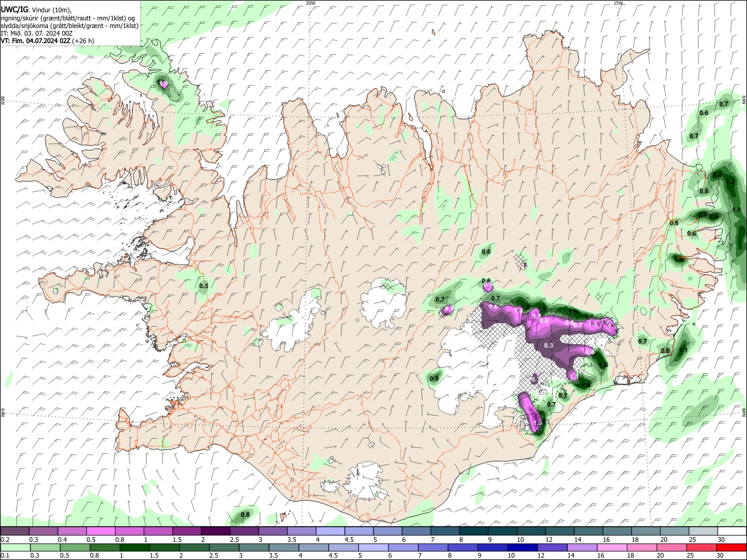747x560 pixels.
Task: Click the '0.8' value offshore of the south coast
Action: tap(245, 514)
